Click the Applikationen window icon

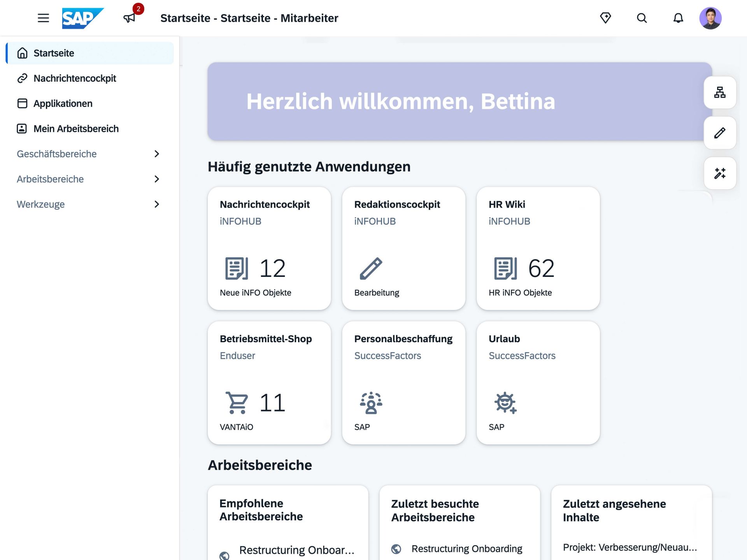point(23,103)
